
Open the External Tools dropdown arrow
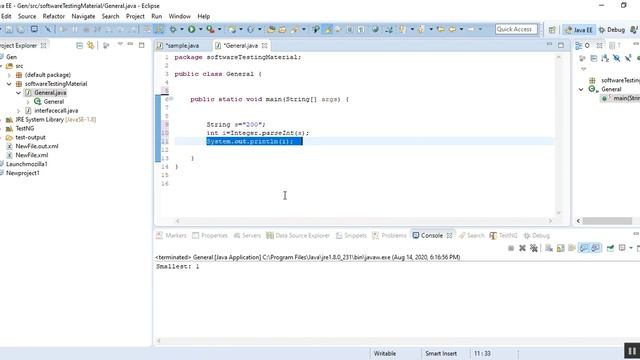pyautogui.click(x=219, y=29)
